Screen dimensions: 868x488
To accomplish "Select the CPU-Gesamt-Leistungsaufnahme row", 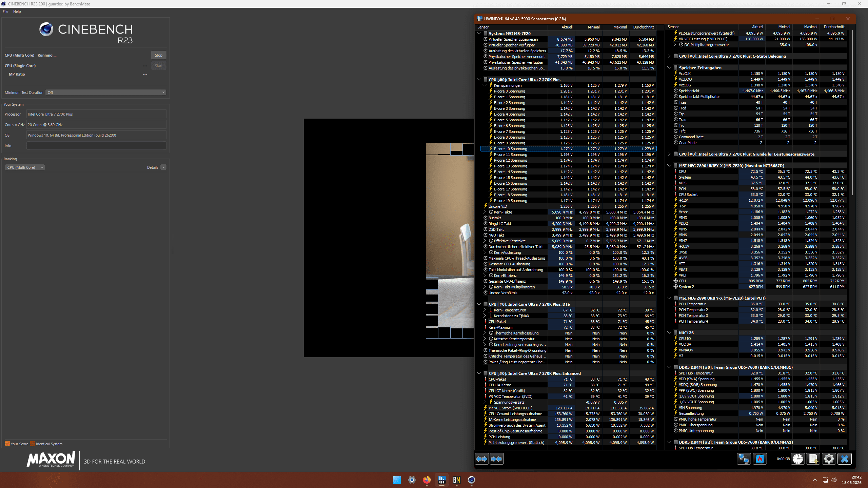I will click(x=569, y=414).
